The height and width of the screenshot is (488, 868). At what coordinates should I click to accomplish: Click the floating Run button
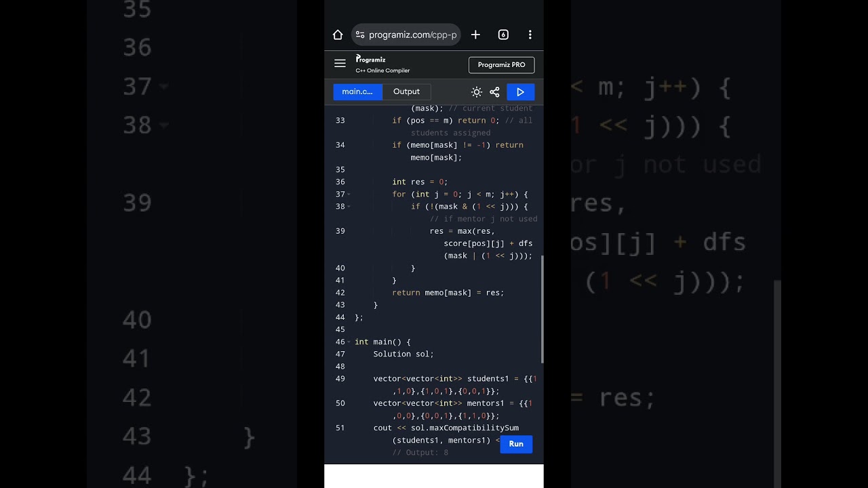click(x=516, y=444)
